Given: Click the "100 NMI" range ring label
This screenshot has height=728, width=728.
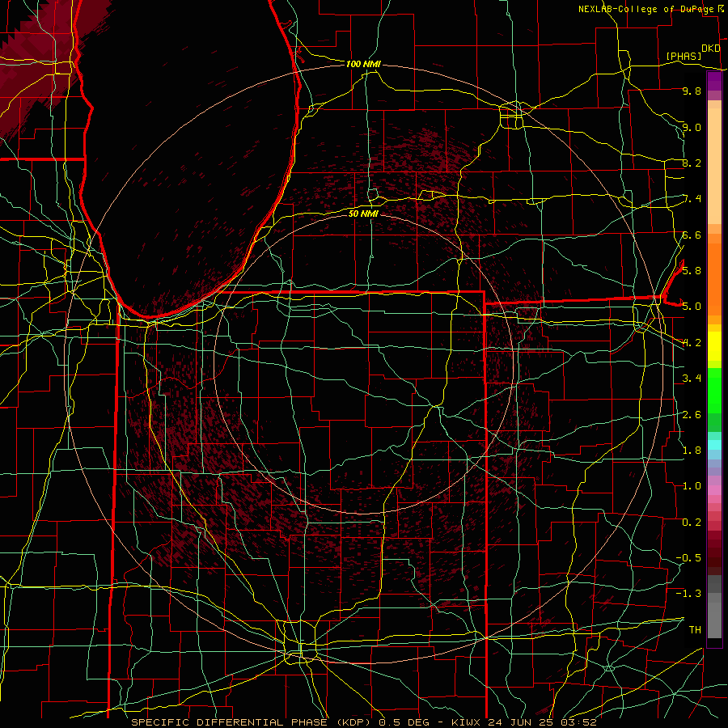Looking at the screenshot, I should coord(363,64).
